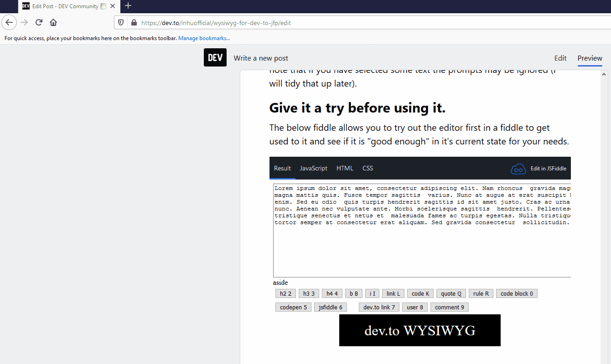The width and height of the screenshot is (611, 364).
Task: Switch to the Edit tab
Action: pos(560,58)
